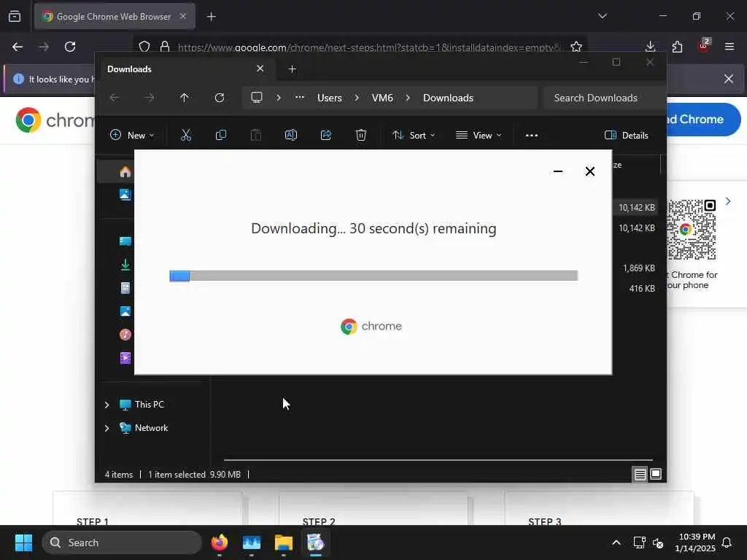Expand This PC in the navigation tree

107,405
